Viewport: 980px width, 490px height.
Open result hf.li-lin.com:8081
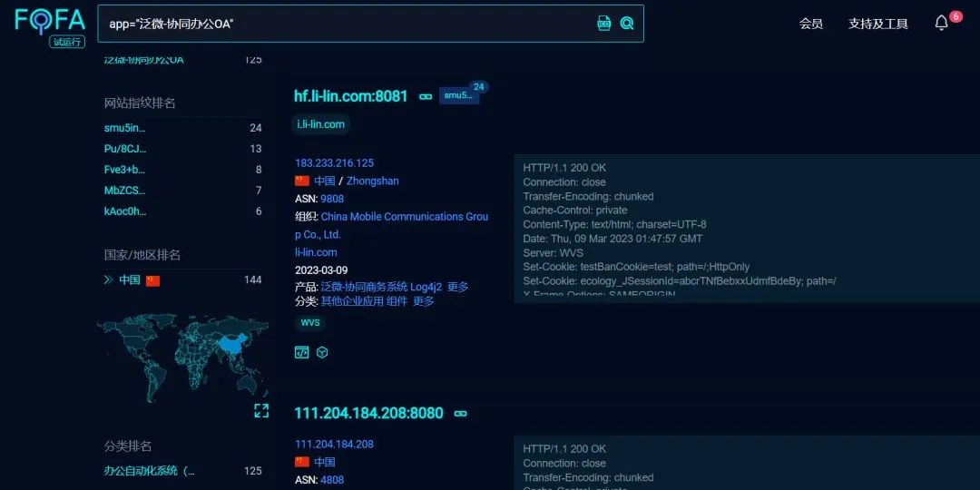[350, 96]
